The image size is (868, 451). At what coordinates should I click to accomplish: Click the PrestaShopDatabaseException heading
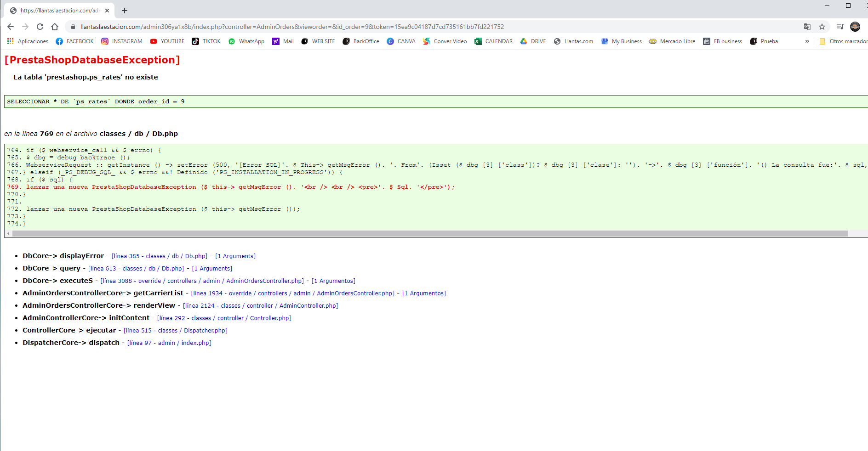[92, 60]
